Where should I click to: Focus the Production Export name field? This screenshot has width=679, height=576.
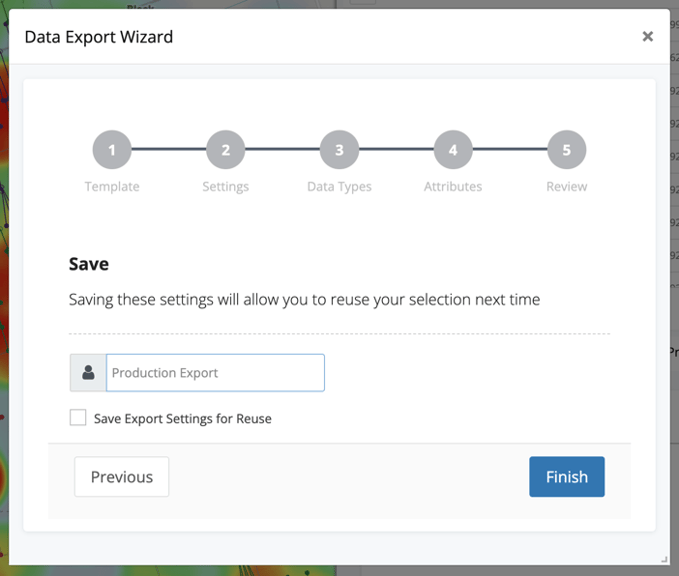[x=215, y=373]
